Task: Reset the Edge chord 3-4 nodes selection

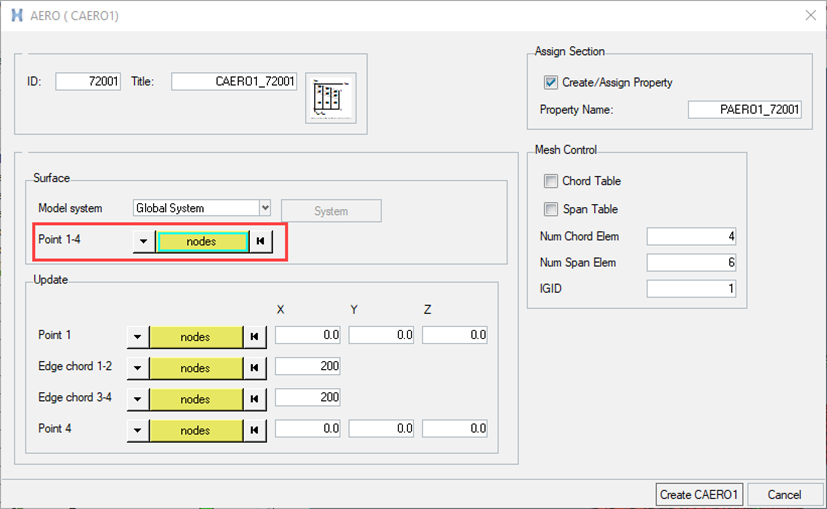Action: point(255,399)
